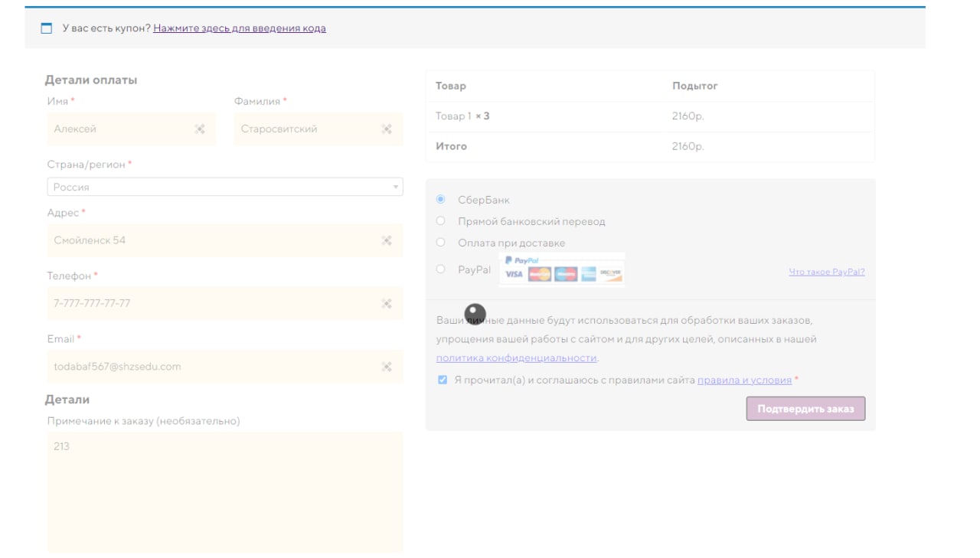
Task: Click autofill icon in Адрес field
Action: pos(387,240)
